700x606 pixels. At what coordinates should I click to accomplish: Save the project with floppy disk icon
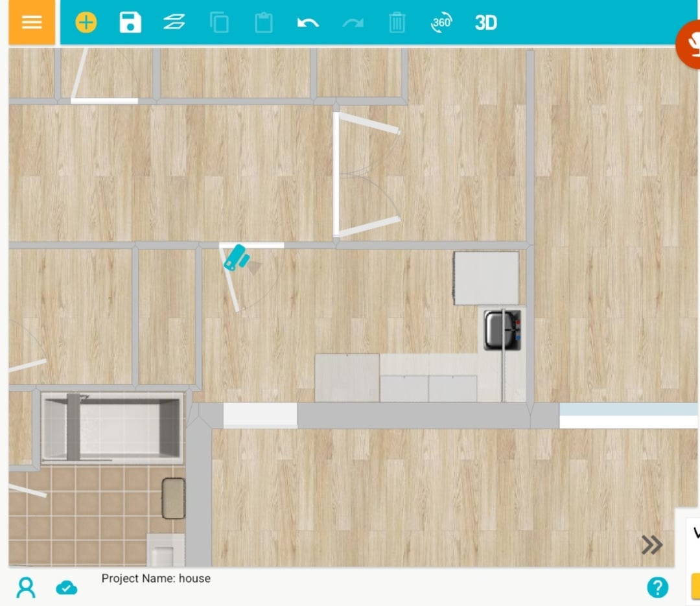[130, 23]
